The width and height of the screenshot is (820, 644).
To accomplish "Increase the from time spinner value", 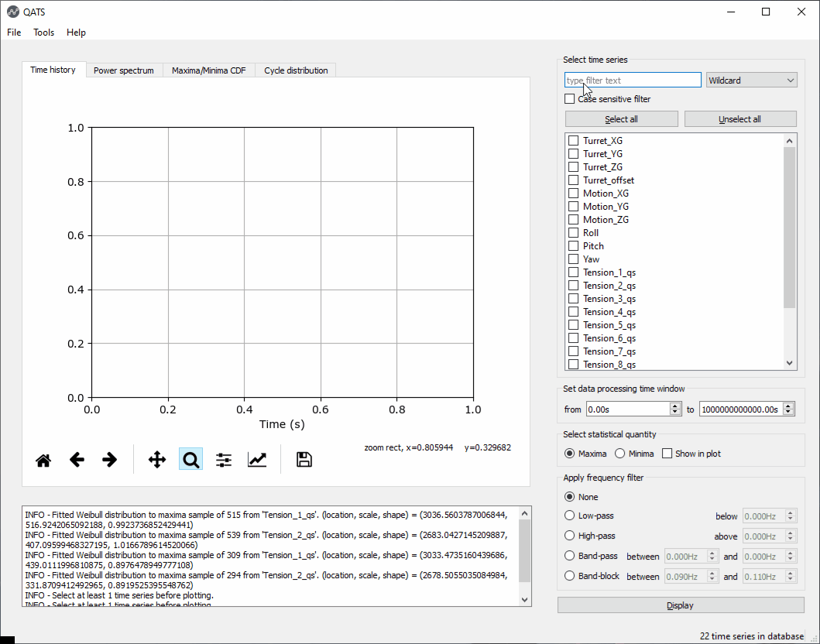I will 675,406.
